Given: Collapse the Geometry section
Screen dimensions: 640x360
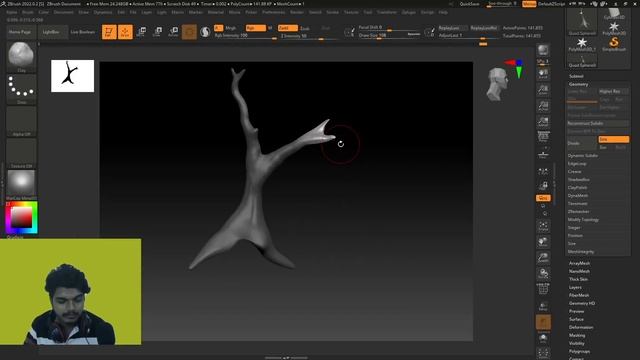Looking at the screenshot, I should (578, 84).
